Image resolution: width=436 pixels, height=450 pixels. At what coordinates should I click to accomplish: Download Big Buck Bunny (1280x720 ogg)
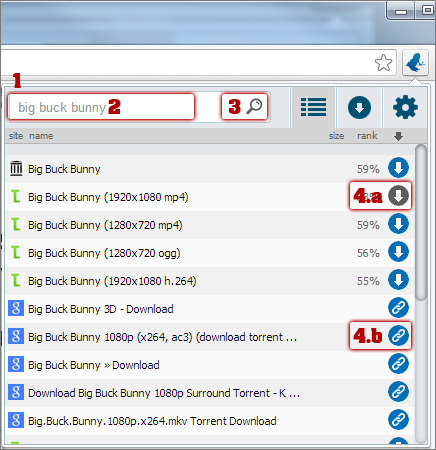(398, 252)
